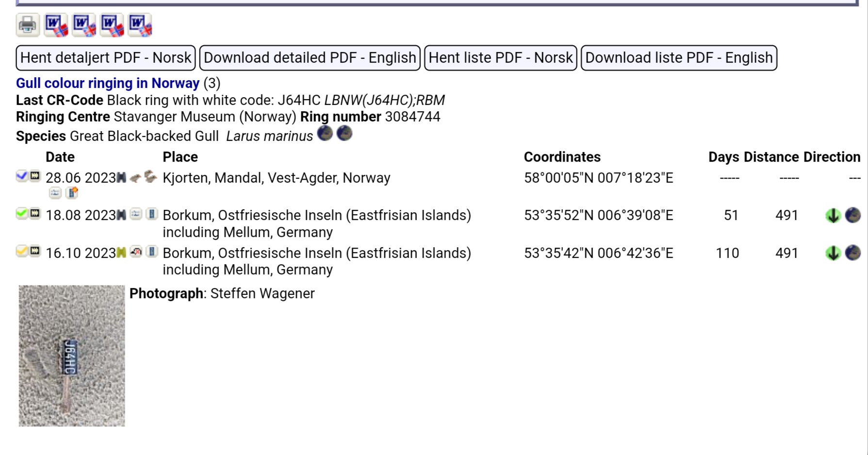Click the first Word export icon
The height and width of the screenshot is (455, 868).
[x=56, y=25]
